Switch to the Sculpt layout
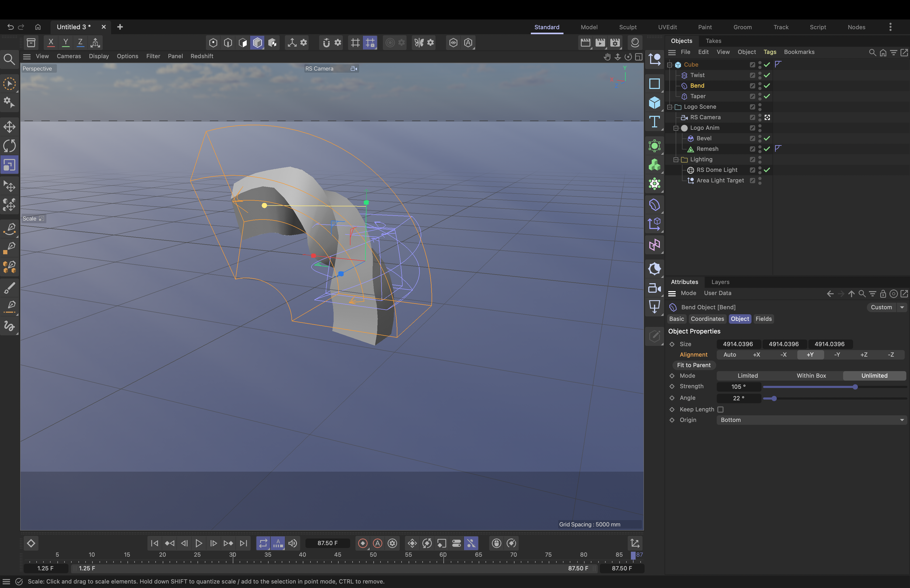 [x=627, y=27]
